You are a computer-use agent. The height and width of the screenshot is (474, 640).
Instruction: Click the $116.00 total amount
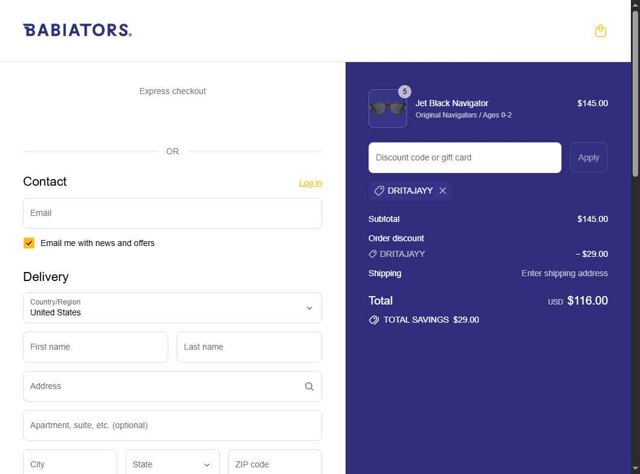pyautogui.click(x=587, y=301)
